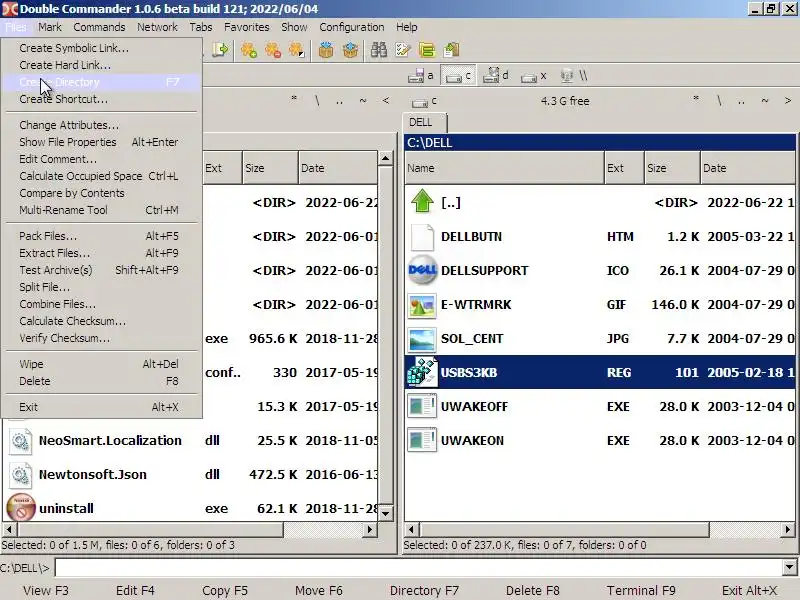Click the UWAKEOFF executable icon

[422, 407]
